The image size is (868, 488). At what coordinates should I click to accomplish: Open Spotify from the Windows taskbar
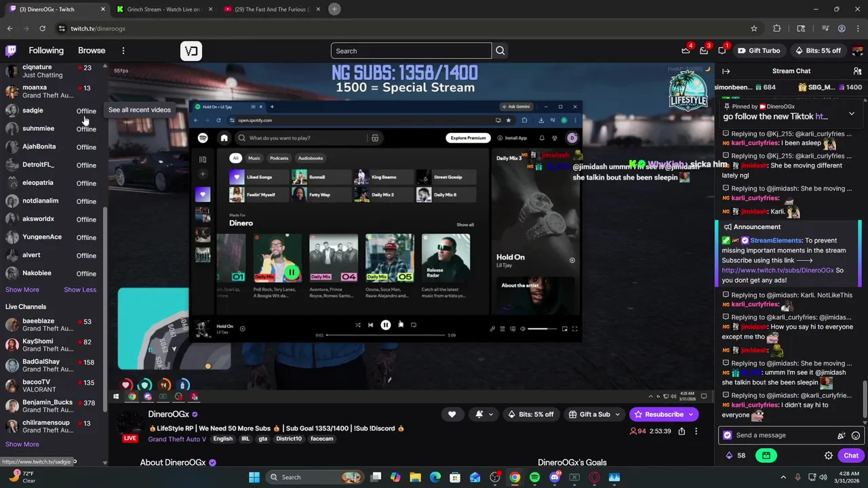534,477
